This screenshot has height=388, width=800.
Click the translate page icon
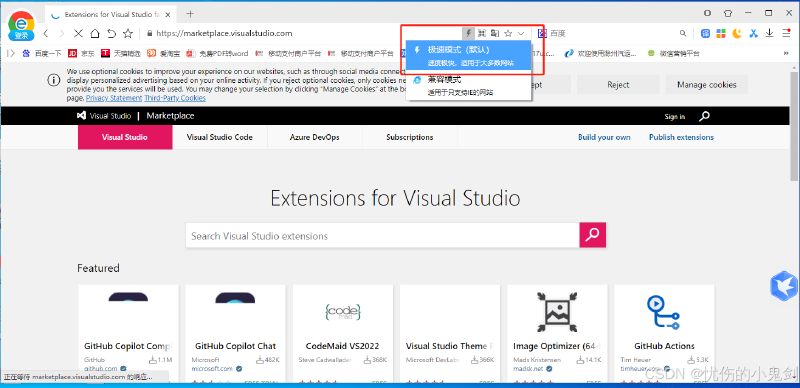(495, 33)
